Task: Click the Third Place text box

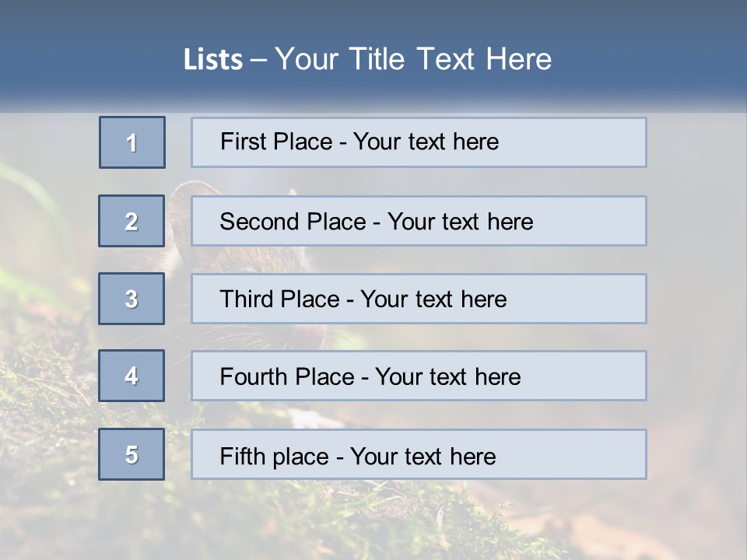Action: click(x=419, y=299)
